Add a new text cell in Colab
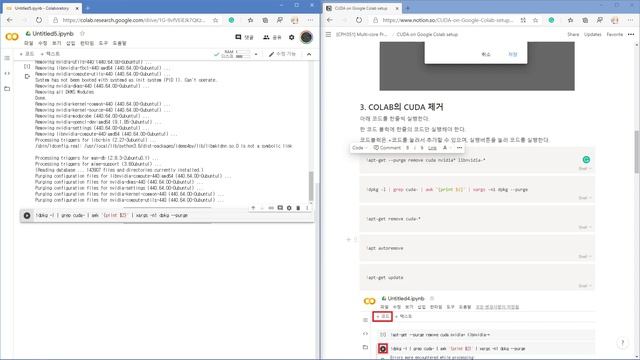 [50, 54]
